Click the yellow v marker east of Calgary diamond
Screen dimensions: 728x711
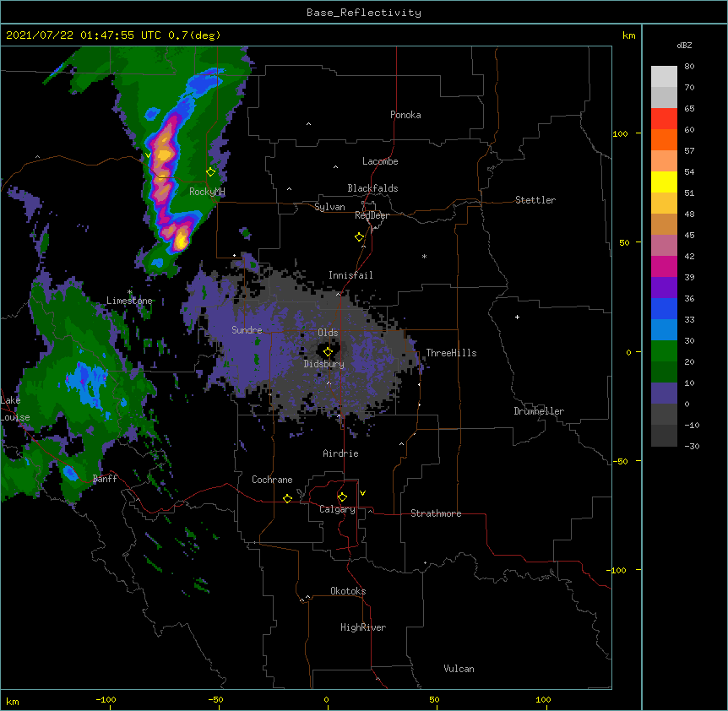coord(362,493)
